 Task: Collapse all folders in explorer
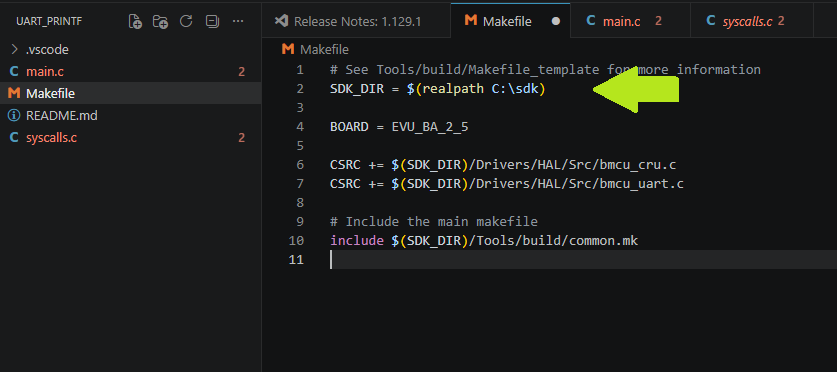(x=212, y=21)
